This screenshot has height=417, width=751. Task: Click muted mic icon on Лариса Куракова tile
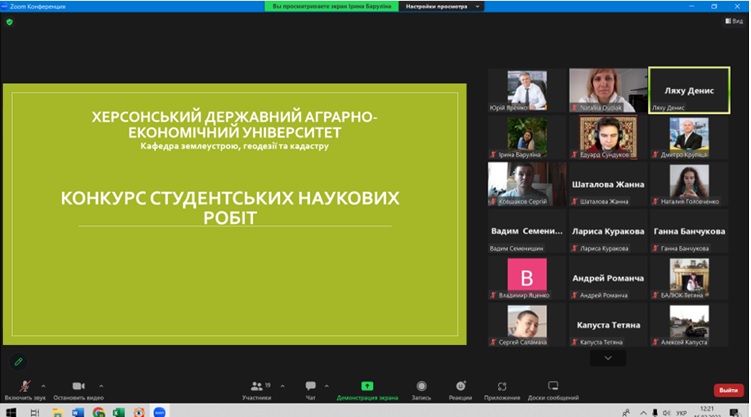[574, 248]
